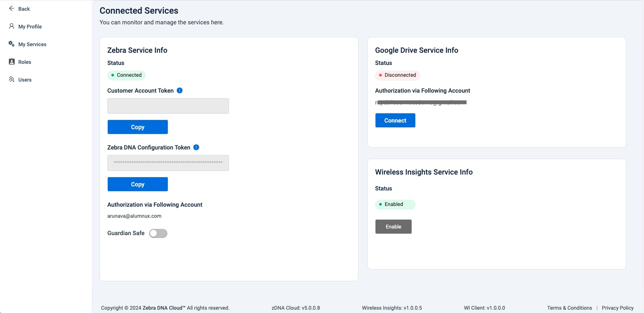The height and width of the screenshot is (313, 644).
Task: Click the Customer Account Token field
Action: 168,106
